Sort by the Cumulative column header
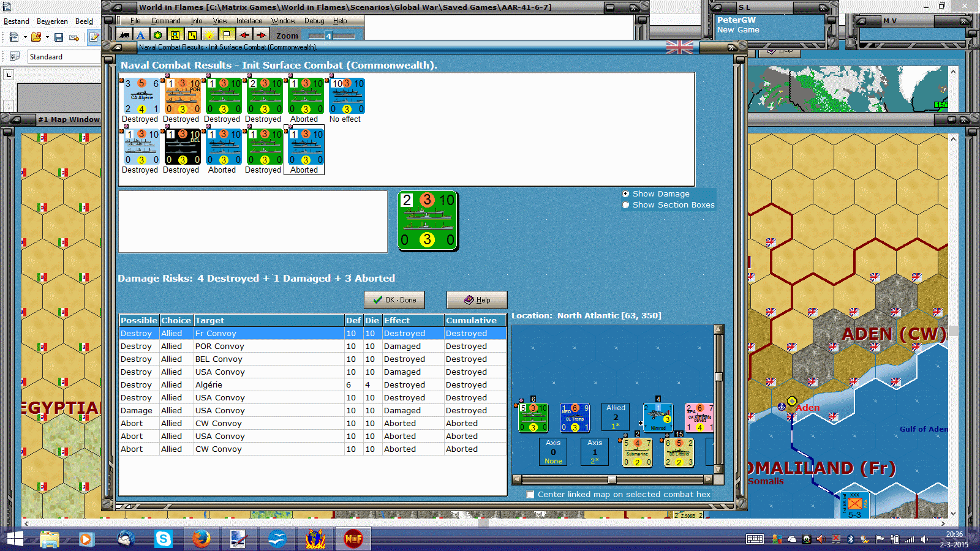Viewport: 980px width, 551px height. 475,320
